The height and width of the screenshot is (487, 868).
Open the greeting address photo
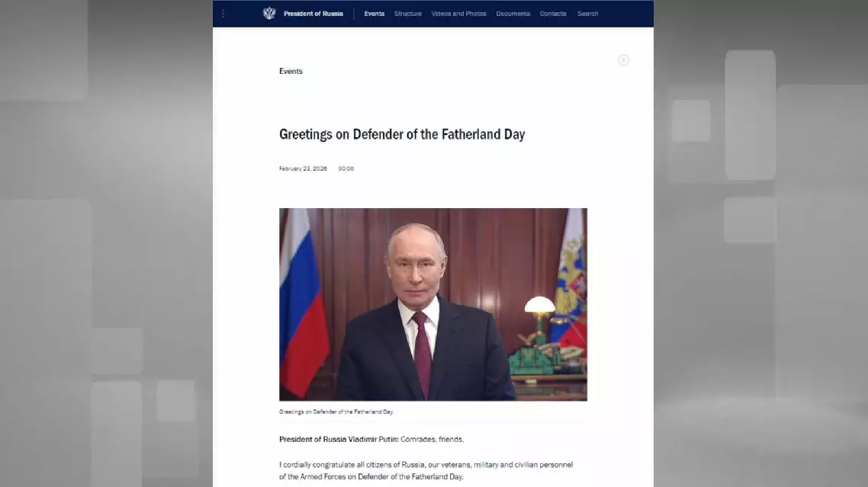coord(432,304)
